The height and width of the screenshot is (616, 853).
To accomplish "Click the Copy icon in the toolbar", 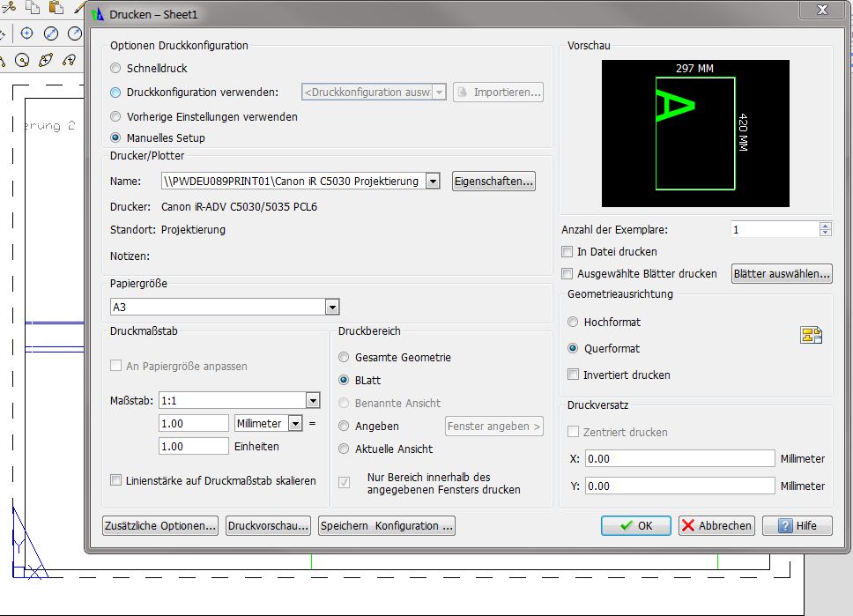I will pos(33,7).
